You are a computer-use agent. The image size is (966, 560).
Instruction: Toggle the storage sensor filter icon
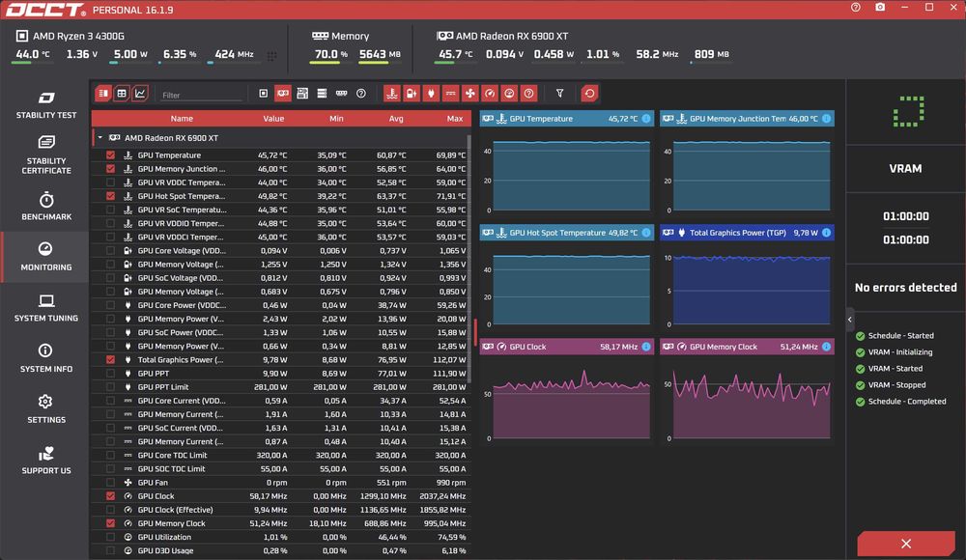click(x=322, y=94)
